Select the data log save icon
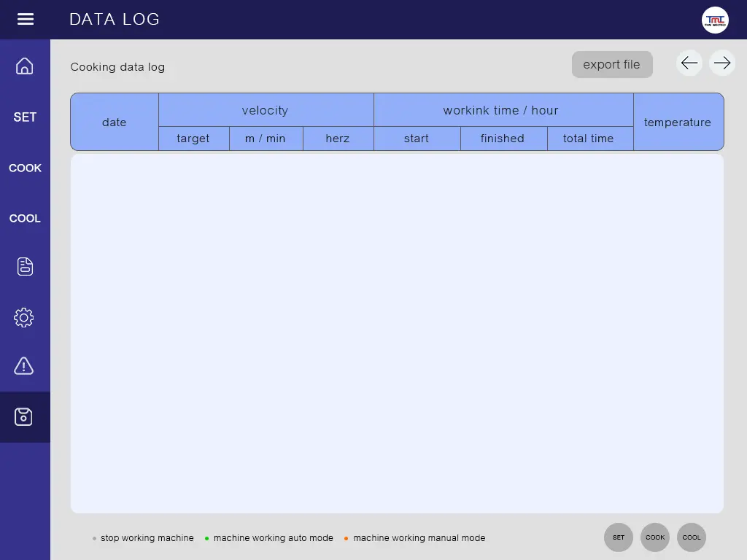Image resolution: width=747 pixels, height=560 pixels. coord(24,417)
